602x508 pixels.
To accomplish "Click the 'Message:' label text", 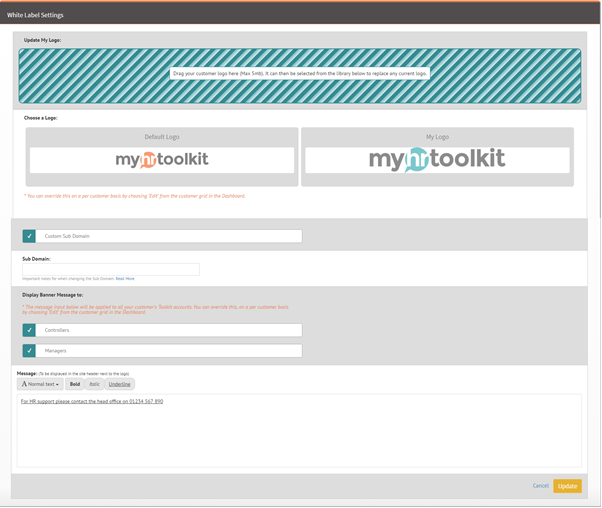I will pos(27,373).
